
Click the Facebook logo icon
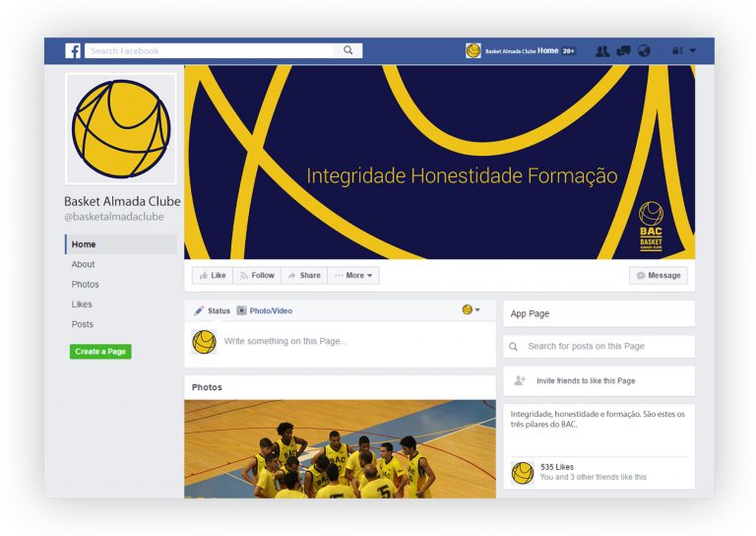click(x=73, y=50)
